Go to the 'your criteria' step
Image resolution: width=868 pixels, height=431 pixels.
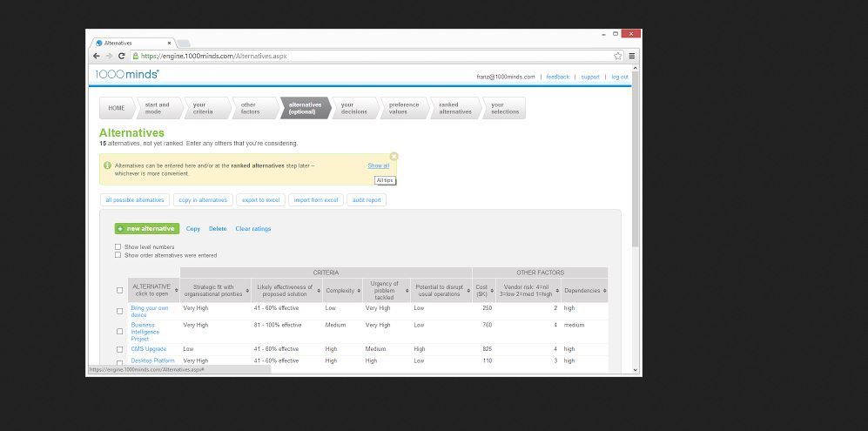point(204,108)
